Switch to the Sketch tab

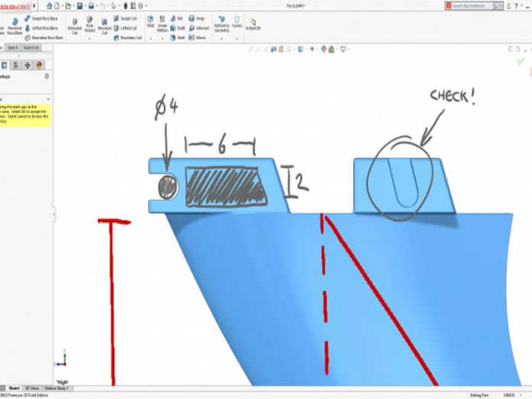13,47
